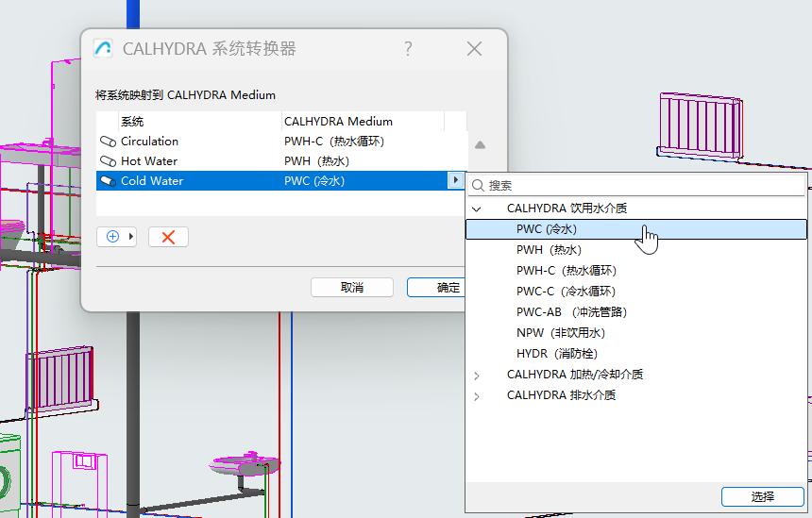Select PWC (冷水) in the medium list
The image size is (812, 518).
point(636,229)
